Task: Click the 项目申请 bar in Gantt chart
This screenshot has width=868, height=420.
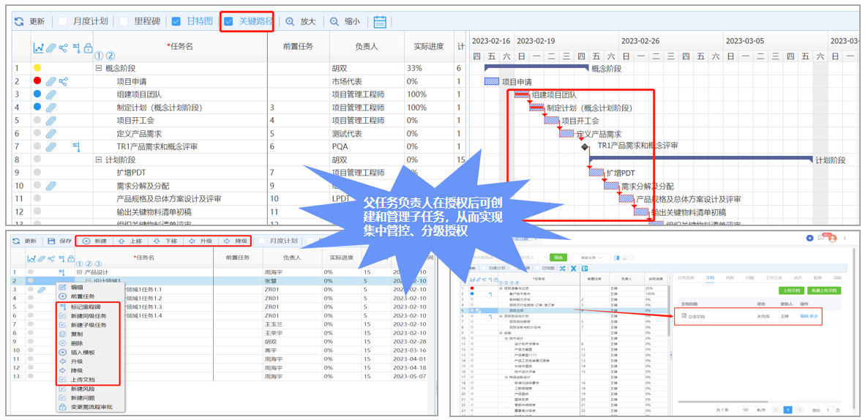Action: 491,81
